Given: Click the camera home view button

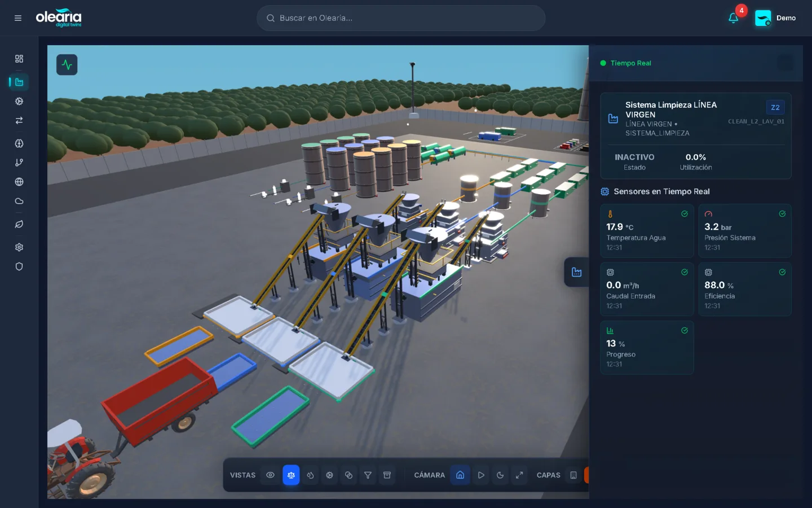Looking at the screenshot, I should (x=460, y=475).
